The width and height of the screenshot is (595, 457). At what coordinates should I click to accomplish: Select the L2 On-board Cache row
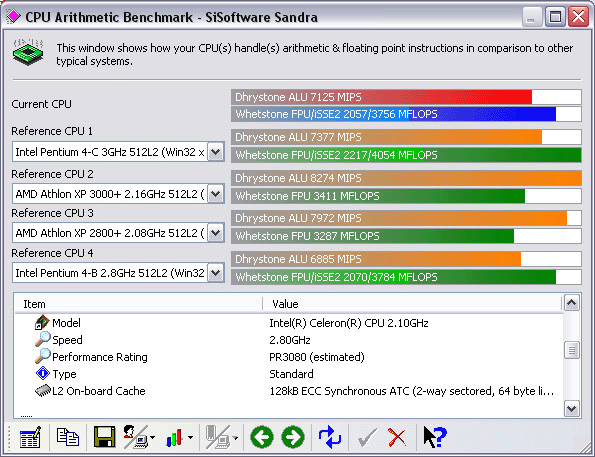tap(288, 391)
